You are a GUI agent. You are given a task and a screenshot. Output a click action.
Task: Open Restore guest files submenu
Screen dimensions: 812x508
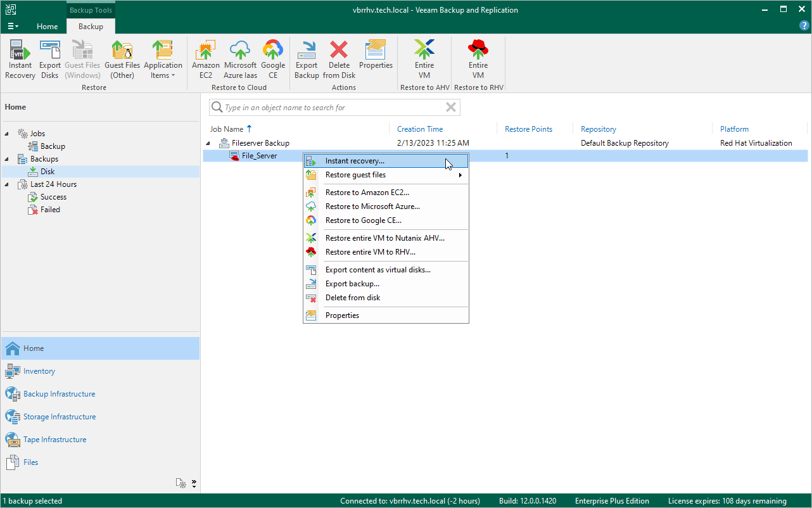click(386, 175)
